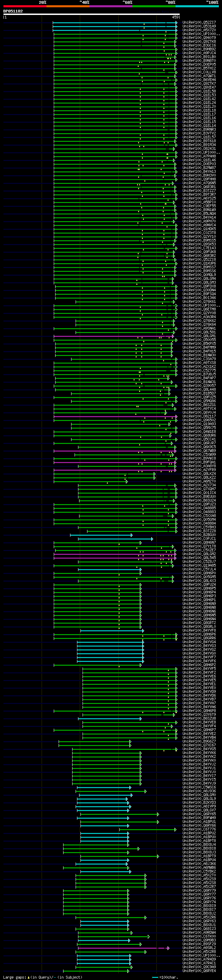Viewport: 222px width, 980px height.
Task: Click the UniRef100_Q9FUZ5 label
Action: tap(199, 397)
